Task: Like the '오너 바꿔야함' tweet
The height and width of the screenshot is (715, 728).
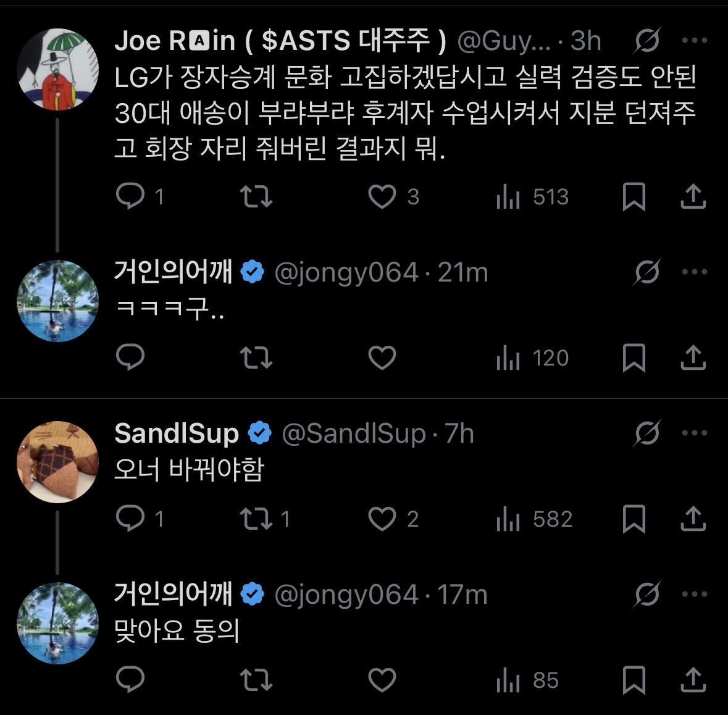Action: click(x=383, y=519)
